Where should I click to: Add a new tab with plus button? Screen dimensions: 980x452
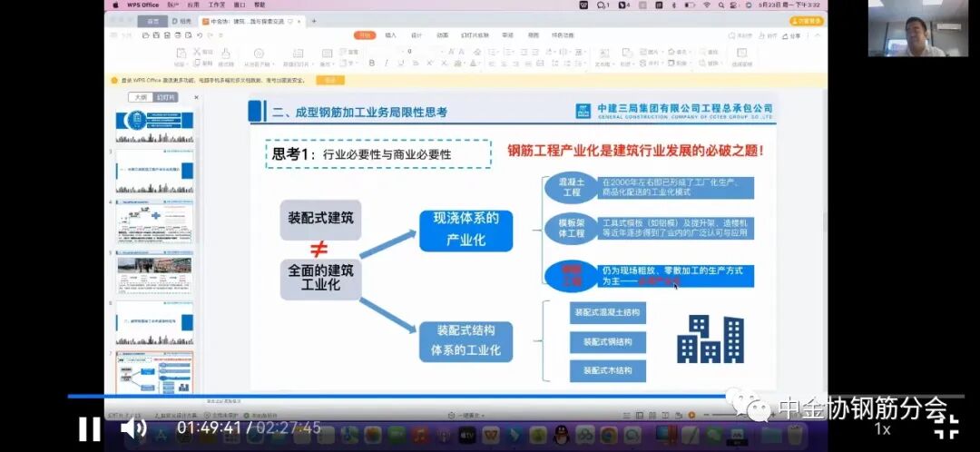314,21
